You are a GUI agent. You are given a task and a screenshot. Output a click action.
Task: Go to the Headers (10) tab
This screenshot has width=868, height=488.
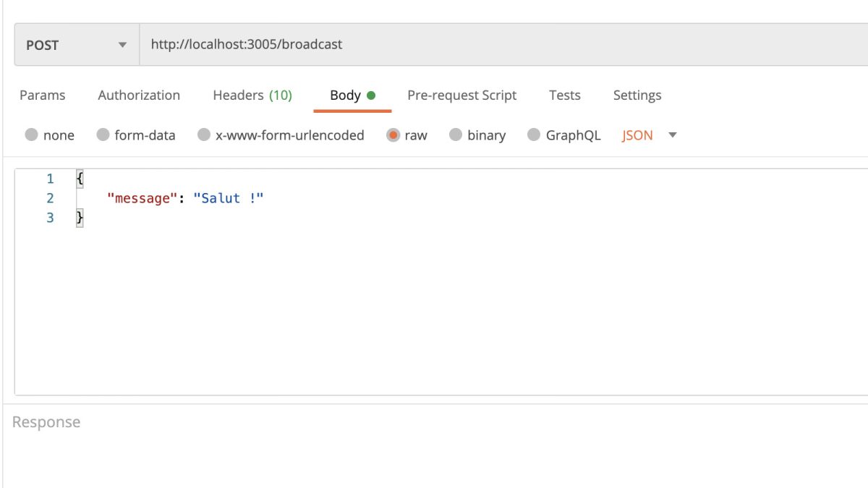coord(252,95)
